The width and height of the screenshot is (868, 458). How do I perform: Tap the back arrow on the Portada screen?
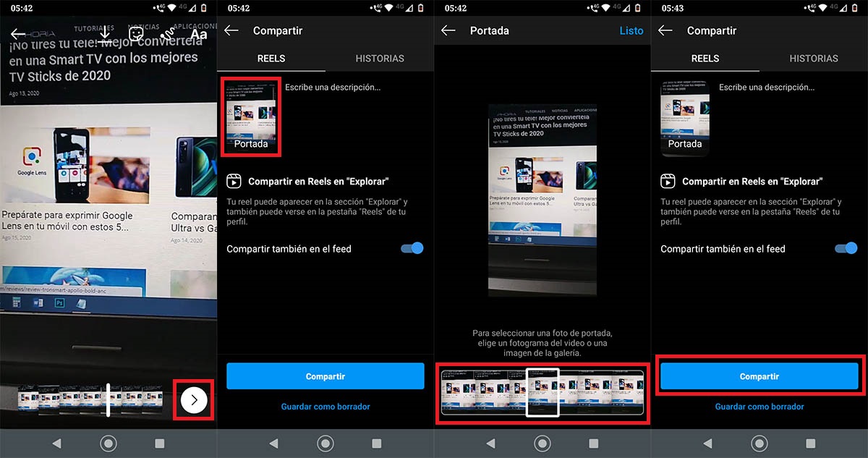(448, 30)
